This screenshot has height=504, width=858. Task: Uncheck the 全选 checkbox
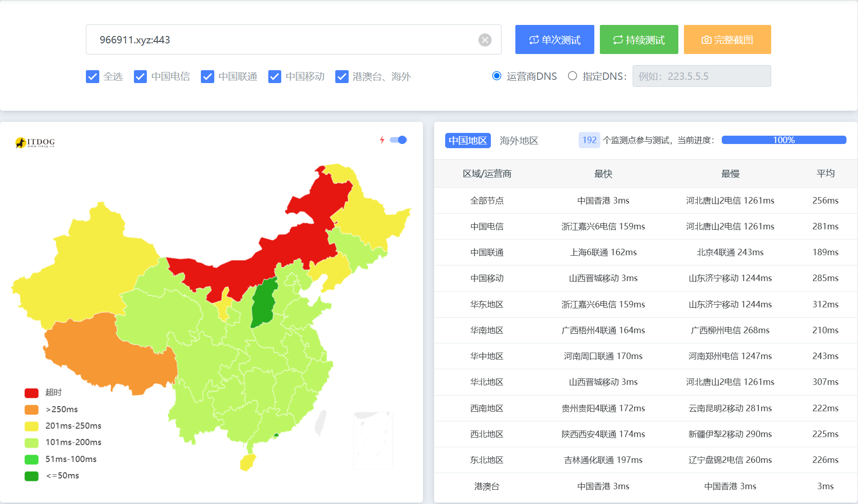(x=92, y=77)
